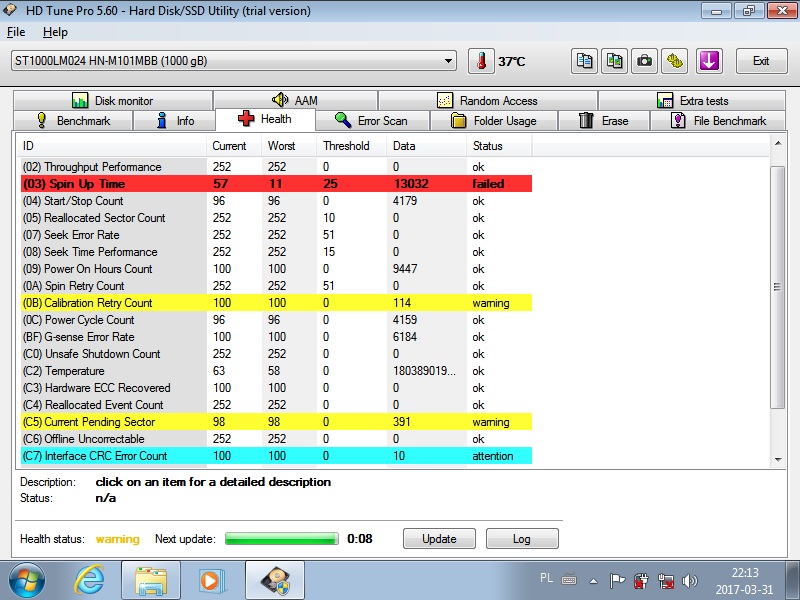Click the purple down-arrow minimize-to-tray icon
The height and width of the screenshot is (600, 800).
click(x=709, y=61)
